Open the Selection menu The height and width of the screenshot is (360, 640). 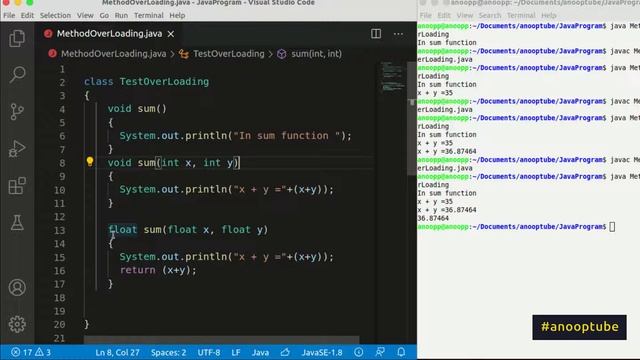point(55,16)
